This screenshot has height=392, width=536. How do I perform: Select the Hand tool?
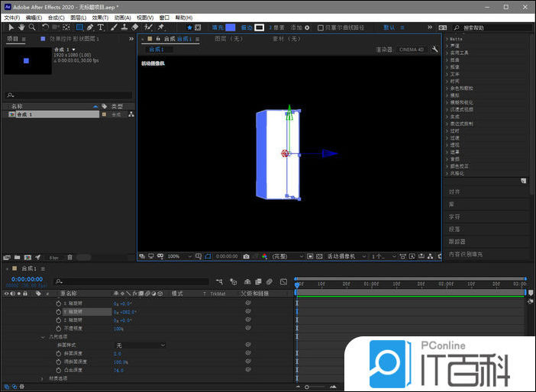tap(21, 27)
